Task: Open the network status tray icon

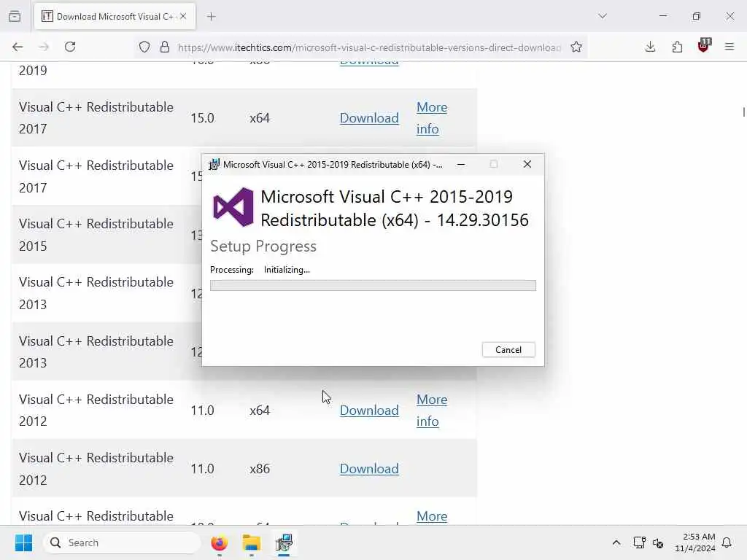Action: (x=639, y=542)
